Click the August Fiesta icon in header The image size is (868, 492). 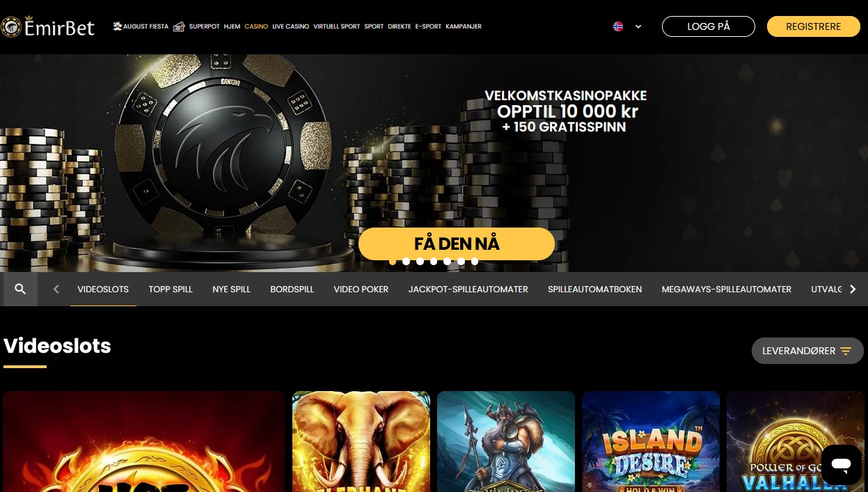click(x=118, y=26)
